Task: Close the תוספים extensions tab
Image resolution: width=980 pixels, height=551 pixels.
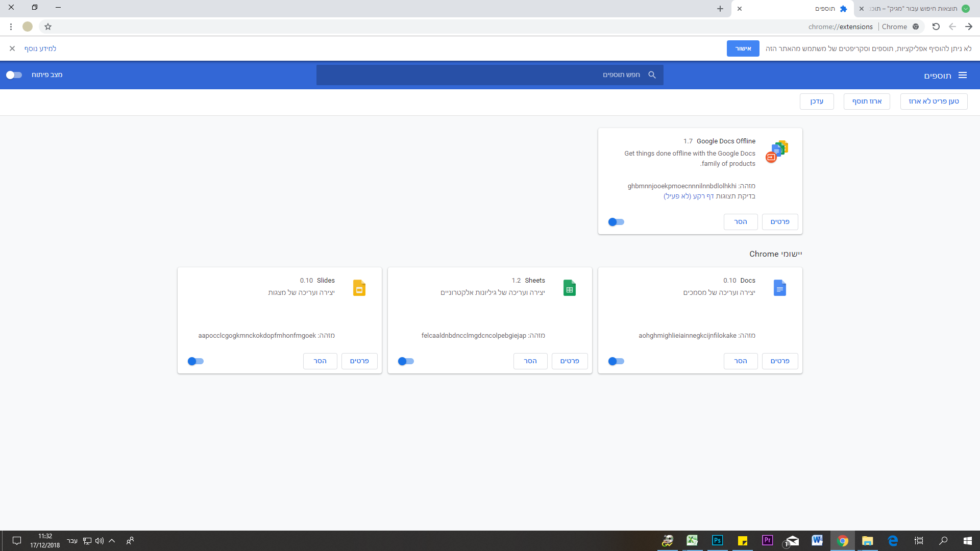Action: [740, 9]
